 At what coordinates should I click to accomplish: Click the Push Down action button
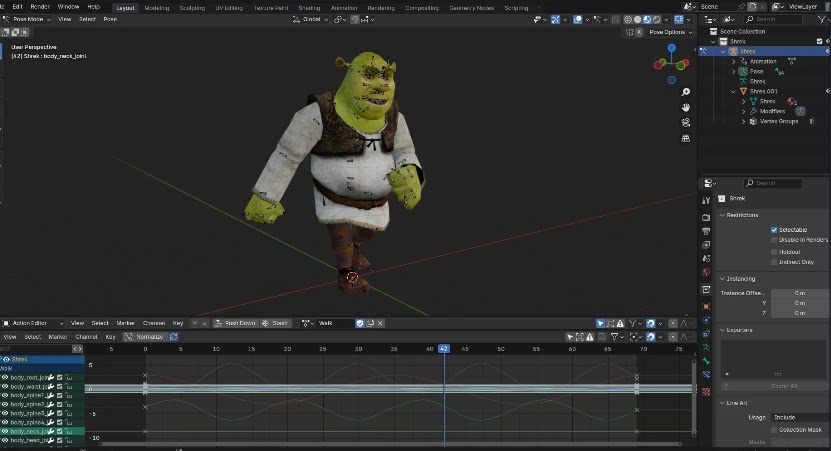pyautogui.click(x=235, y=323)
